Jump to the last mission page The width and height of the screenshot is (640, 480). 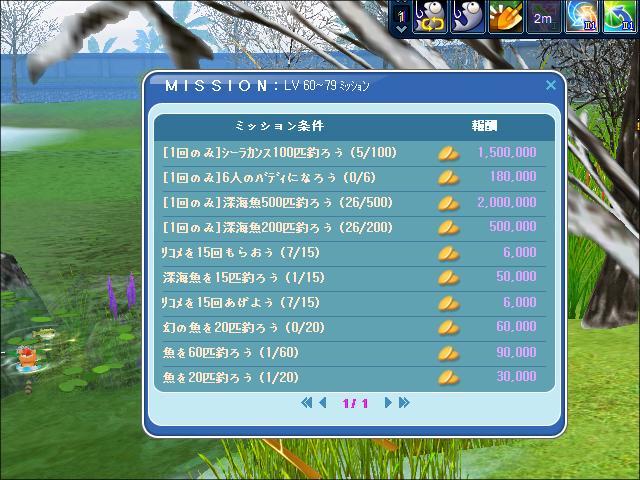click(x=404, y=403)
